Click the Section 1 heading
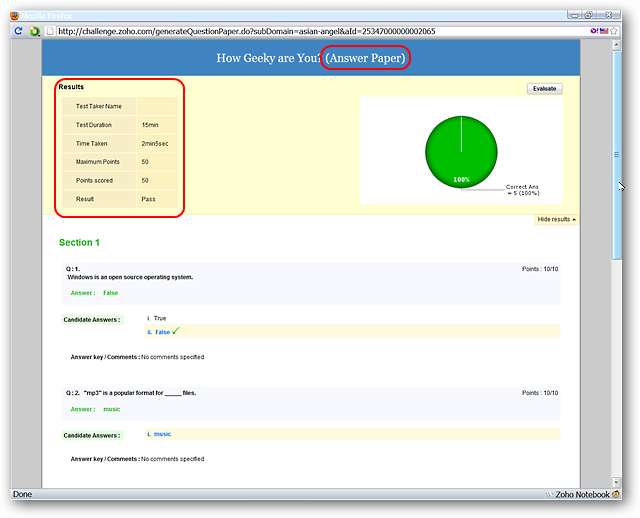Image resolution: width=640 pixels, height=518 pixels. click(79, 243)
